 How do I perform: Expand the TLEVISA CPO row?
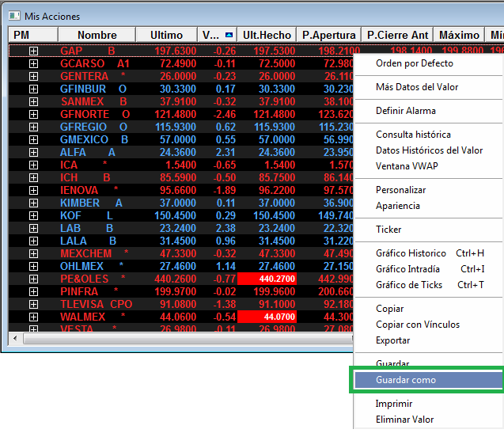pos(33,304)
